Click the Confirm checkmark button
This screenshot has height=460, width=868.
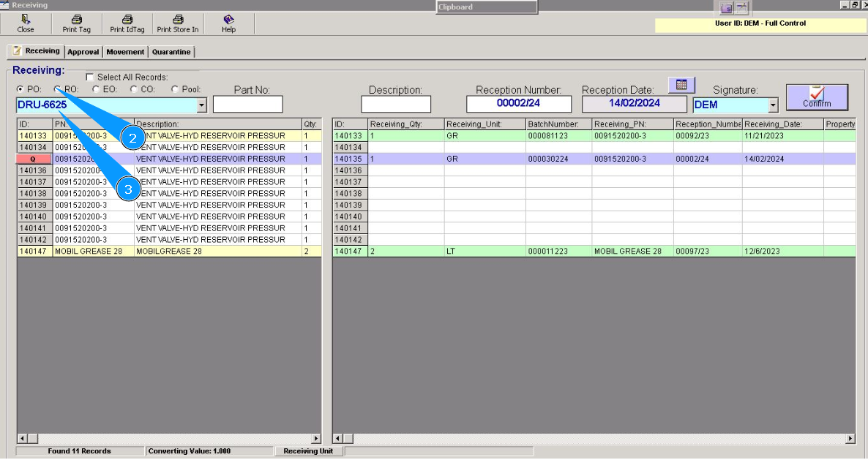coord(817,97)
